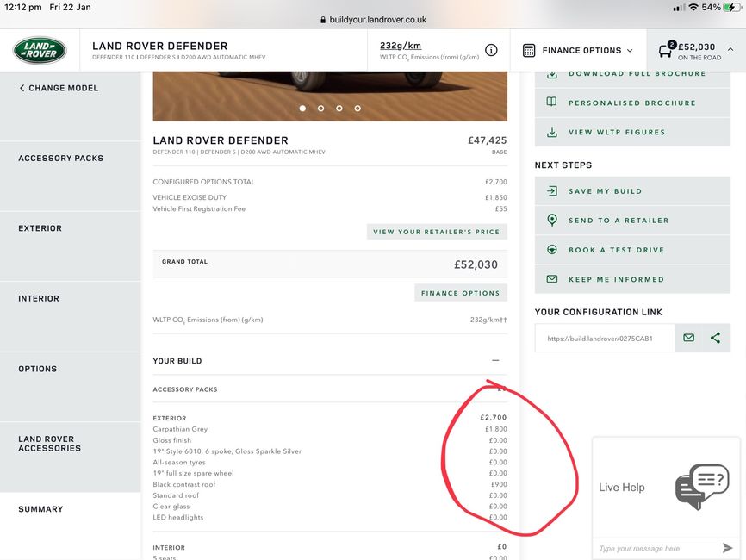Click the Vehicle Excise Duty row
This screenshot has width=746, height=560.
[330, 197]
